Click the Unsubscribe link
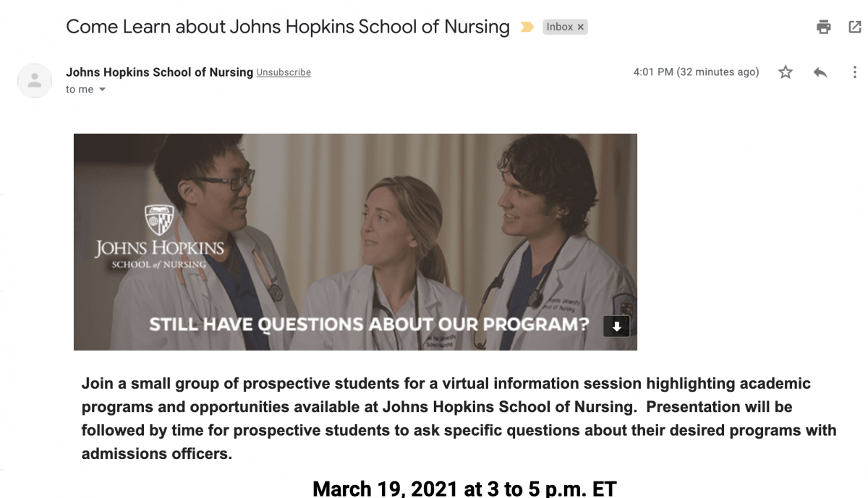 284,72
